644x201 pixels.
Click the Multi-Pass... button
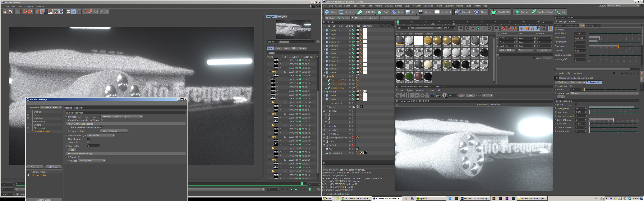(x=53, y=167)
